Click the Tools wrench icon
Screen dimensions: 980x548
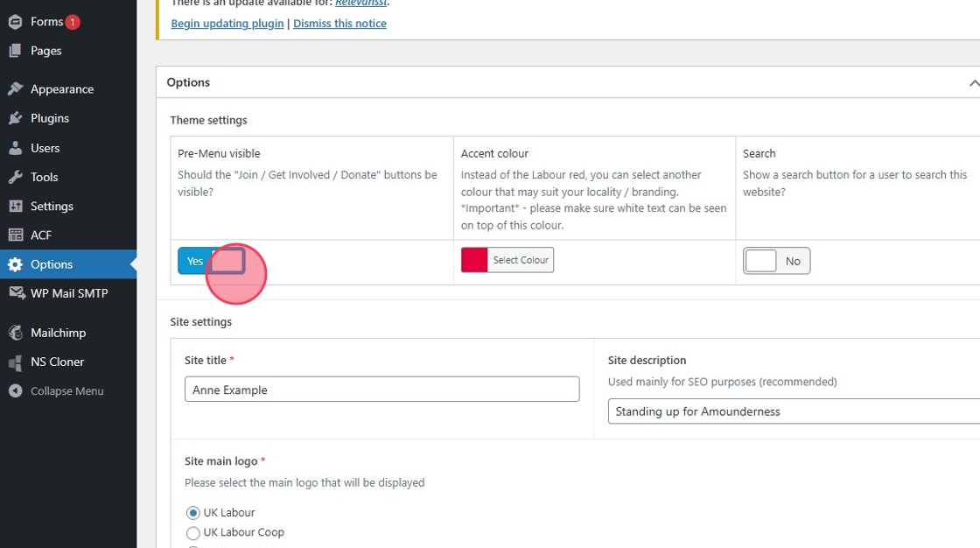[15, 177]
